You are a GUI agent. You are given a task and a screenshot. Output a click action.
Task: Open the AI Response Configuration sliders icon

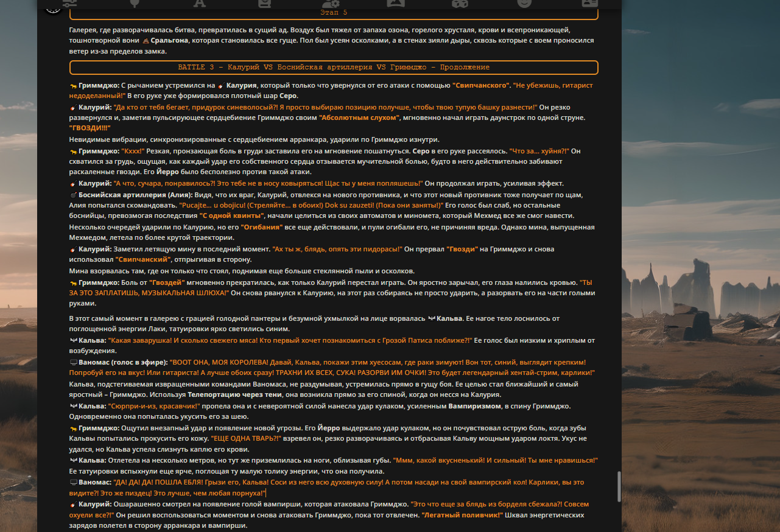point(69,2)
